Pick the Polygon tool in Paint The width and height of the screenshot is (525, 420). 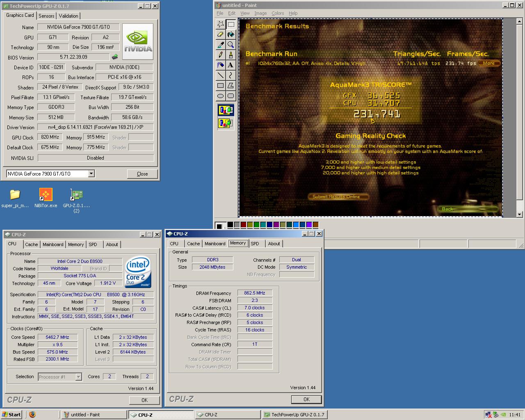point(231,86)
